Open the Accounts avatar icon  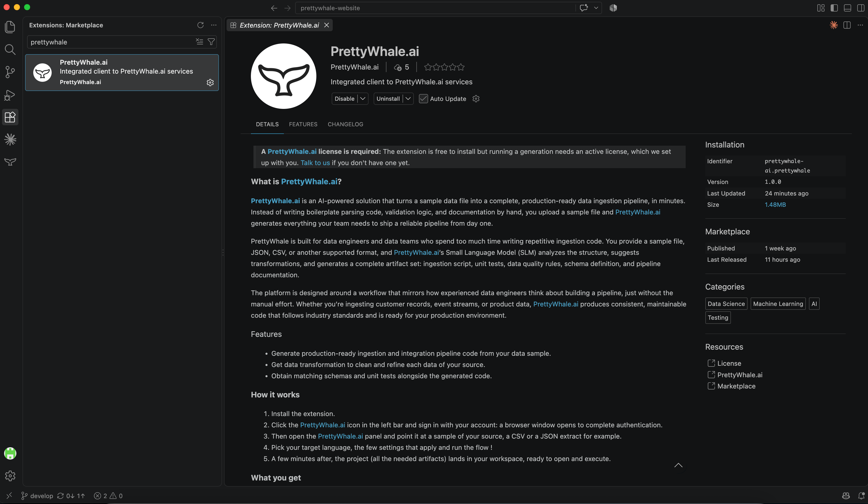[x=10, y=453]
